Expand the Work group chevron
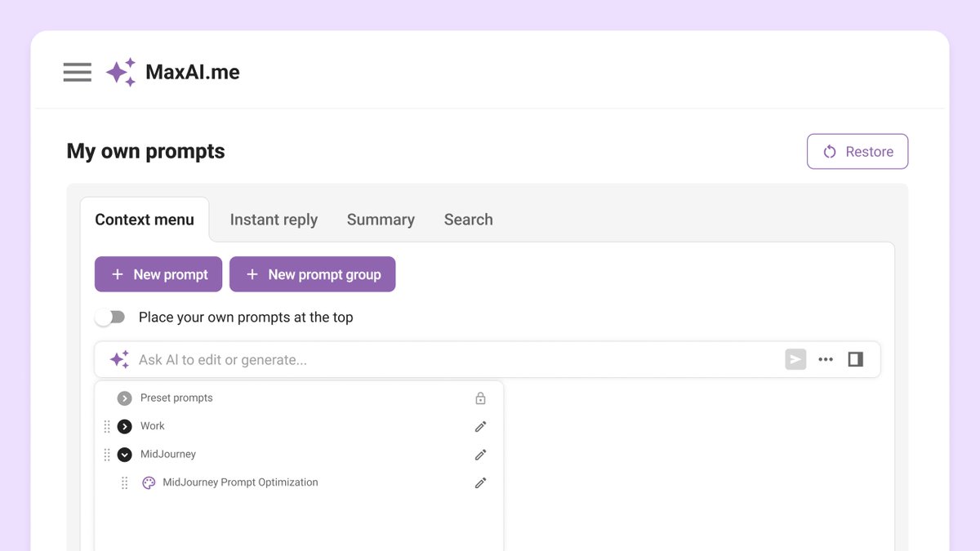The width and height of the screenshot is (980, 551). pyautogui.click(x=124, y=426)
